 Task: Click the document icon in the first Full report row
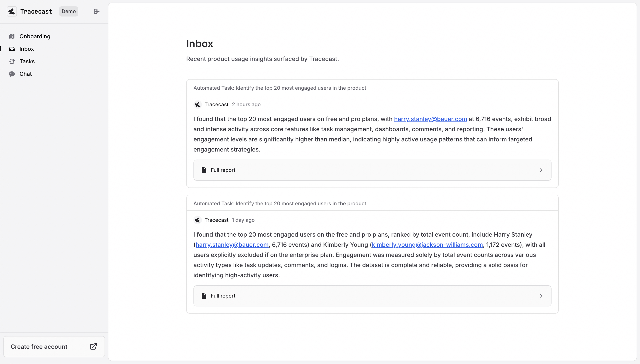click(x=204, y=170)
